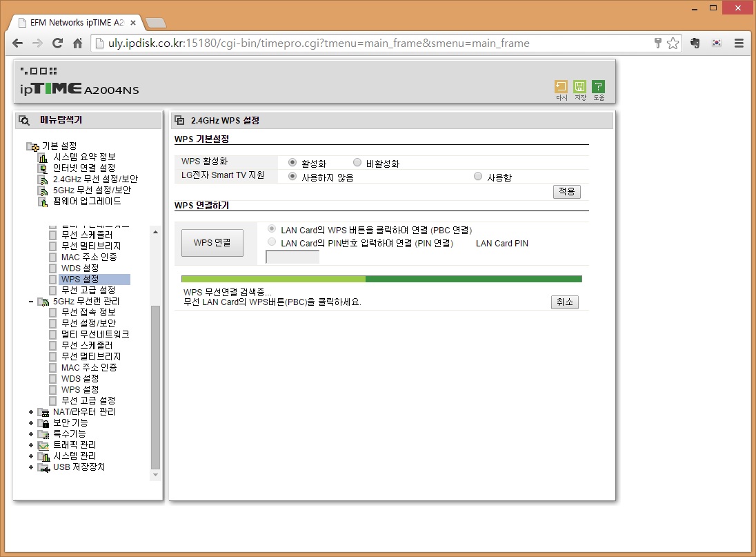This screenshot has width=756, height=557.
Task: Switch to the EFM Networks ipTIME browser tab
Action: tap(77, 23)
